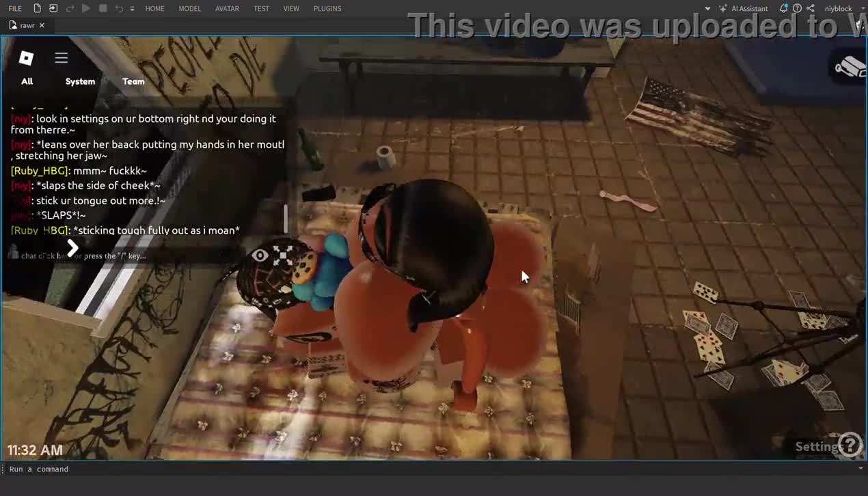Click the Share icon
This screenshot has height=496, width=868.
coord(811,8)
